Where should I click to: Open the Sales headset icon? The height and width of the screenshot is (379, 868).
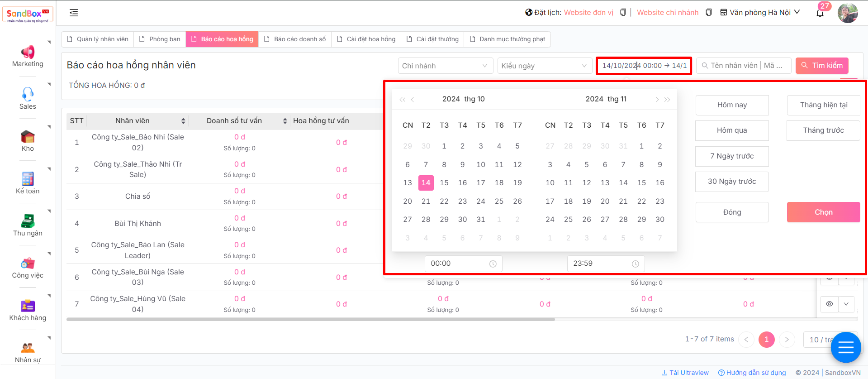coord(28,94)
